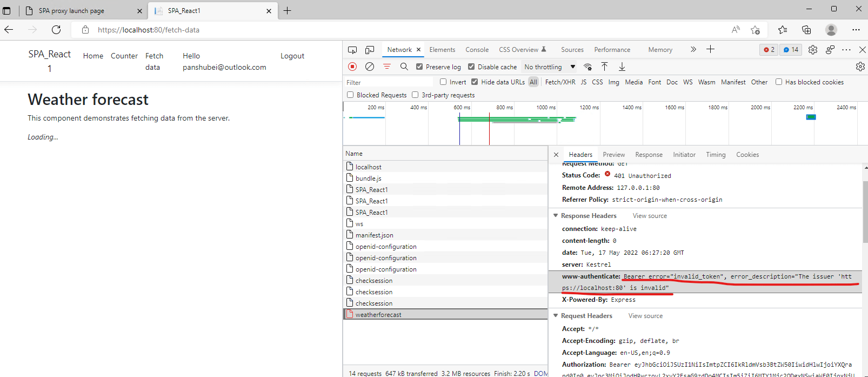Close the DevTools panel

point(863,50)
